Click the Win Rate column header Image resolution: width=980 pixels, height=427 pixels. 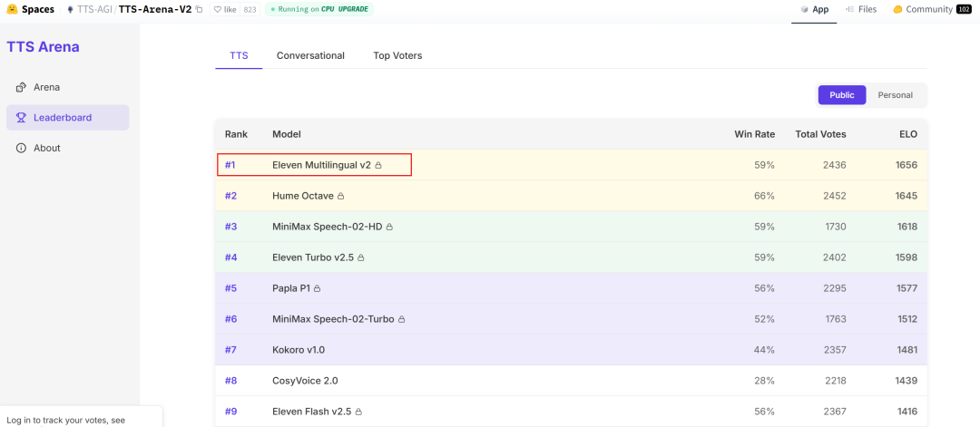[754, 134]
